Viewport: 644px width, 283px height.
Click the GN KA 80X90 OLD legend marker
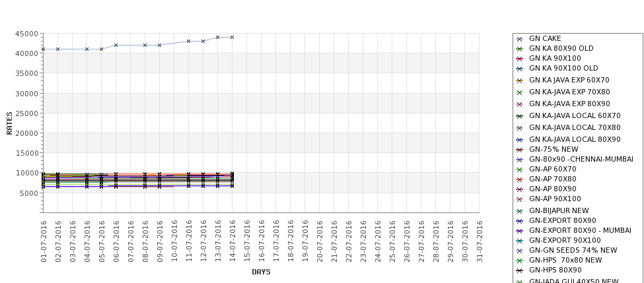[x=519, y=49]
